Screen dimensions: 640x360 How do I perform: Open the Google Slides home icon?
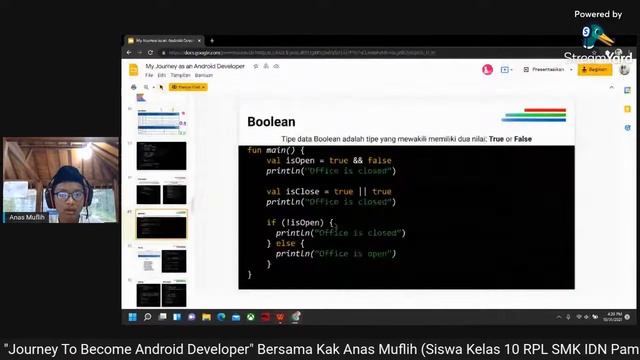[x=134, y=70]
